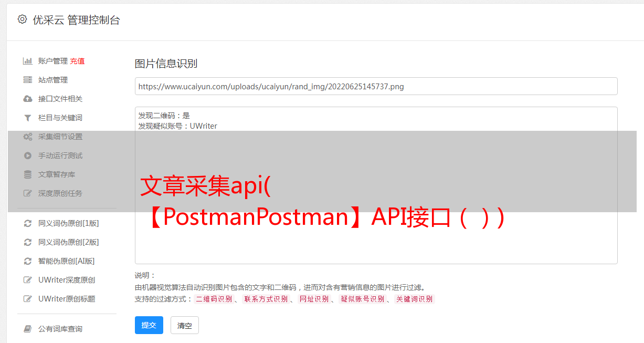Image resolution: width=644 pixels, height=343 pixels.
Task: Click the 二维码识别 filter tag
Action: click(214, 299)
